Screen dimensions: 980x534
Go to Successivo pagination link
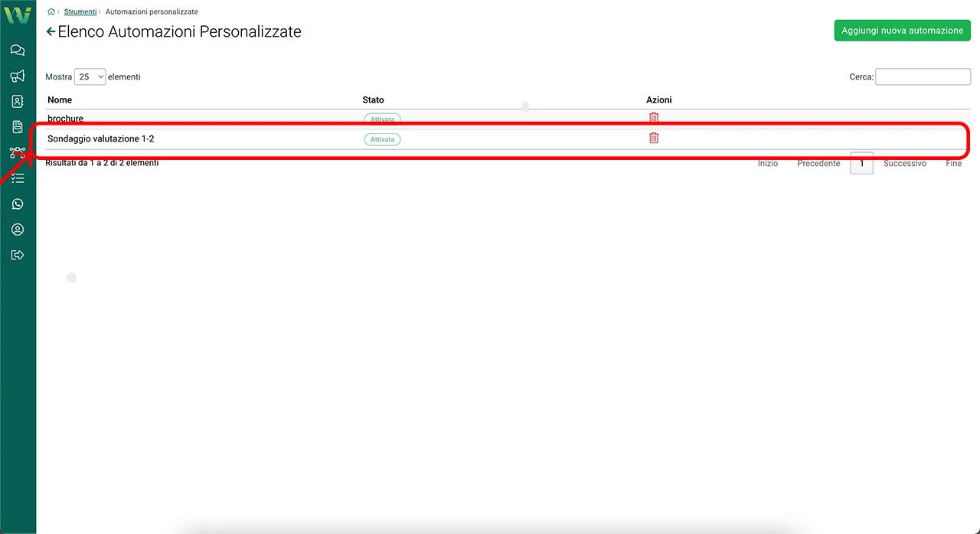coord(905,164)
